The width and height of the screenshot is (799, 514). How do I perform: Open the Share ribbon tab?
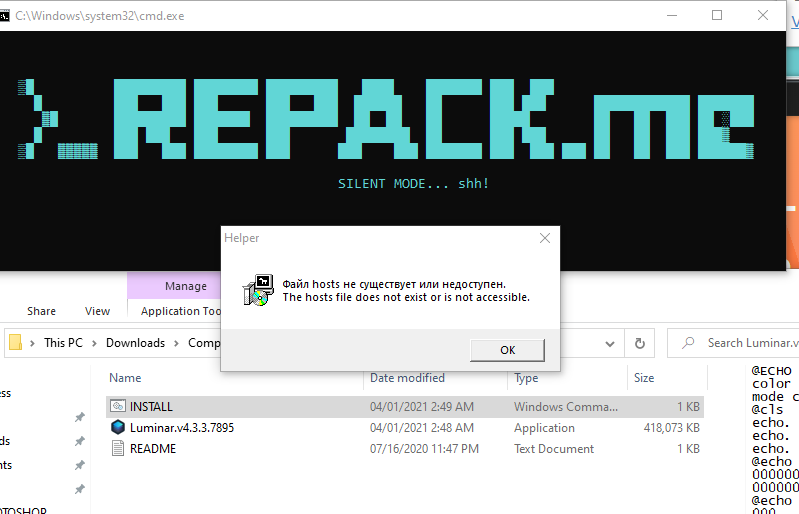(41, 311)
